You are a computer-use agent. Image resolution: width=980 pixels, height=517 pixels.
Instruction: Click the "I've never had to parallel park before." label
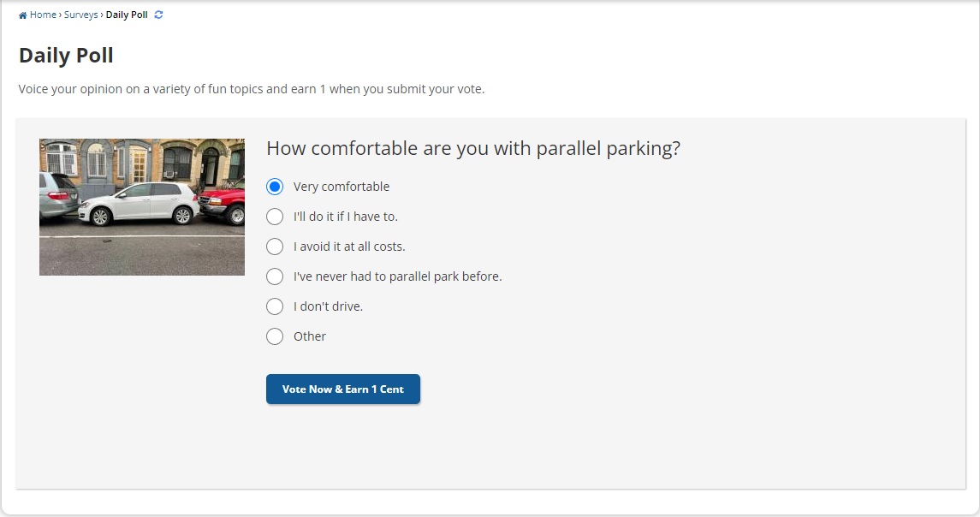click(x=397, y=276)
